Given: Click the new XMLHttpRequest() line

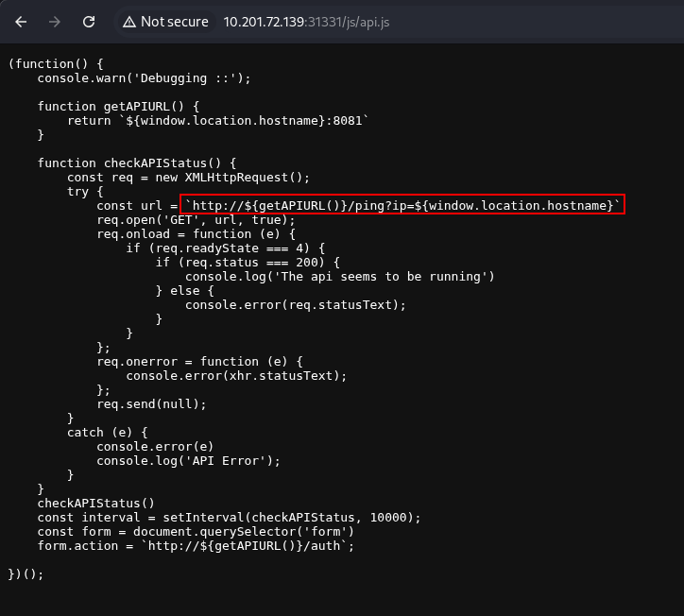Looking at the screenshot, I should 188,177.
